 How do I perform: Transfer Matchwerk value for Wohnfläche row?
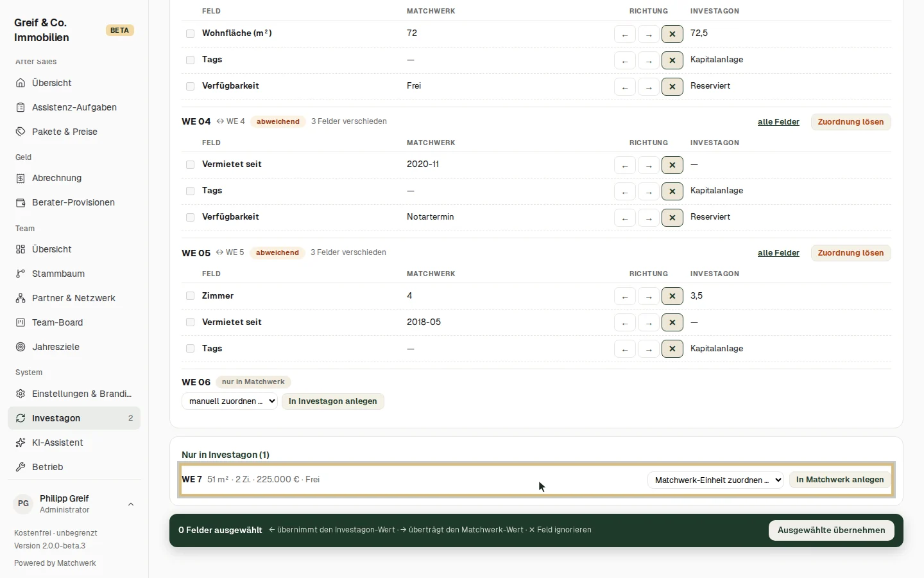[x=649, y=34]
